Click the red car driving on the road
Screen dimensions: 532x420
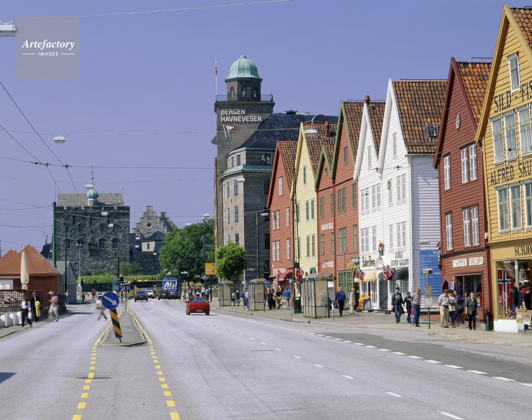[197, 305]
